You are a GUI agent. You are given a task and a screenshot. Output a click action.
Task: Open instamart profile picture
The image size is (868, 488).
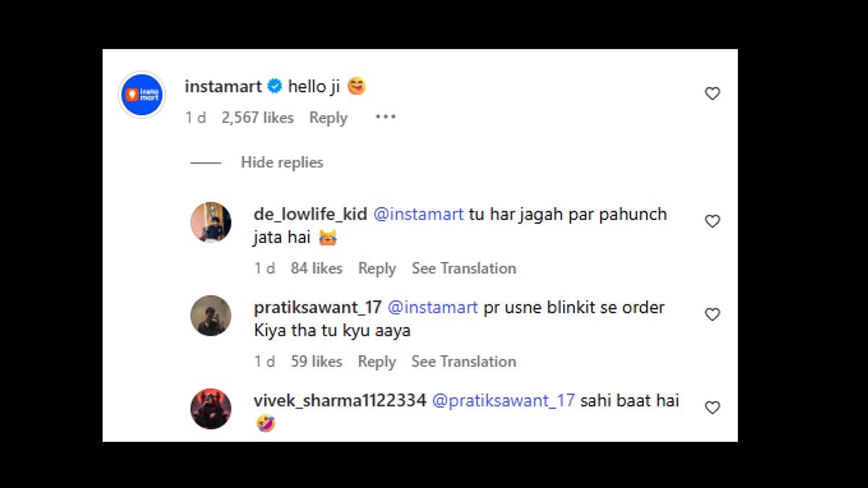(x=142, y=95)
